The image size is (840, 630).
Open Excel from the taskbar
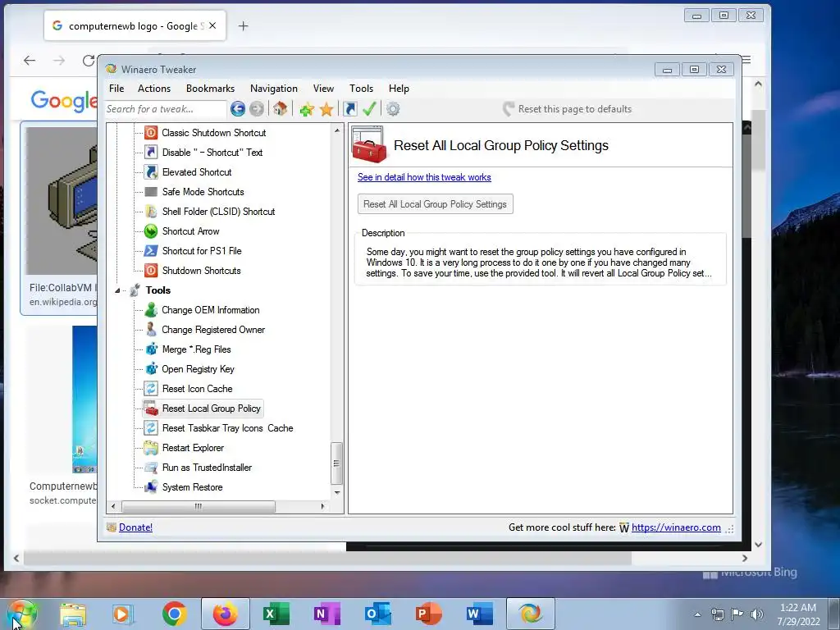click(276, 614)
